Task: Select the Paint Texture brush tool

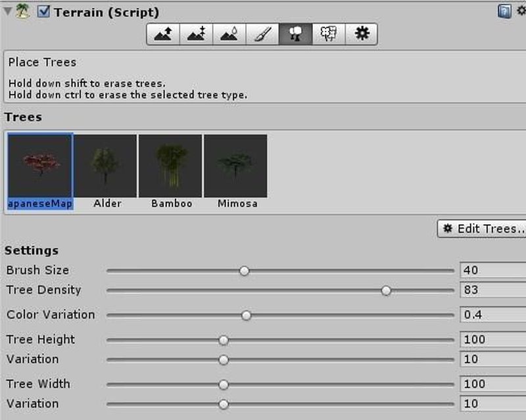Action: click(x=261, y=35)
